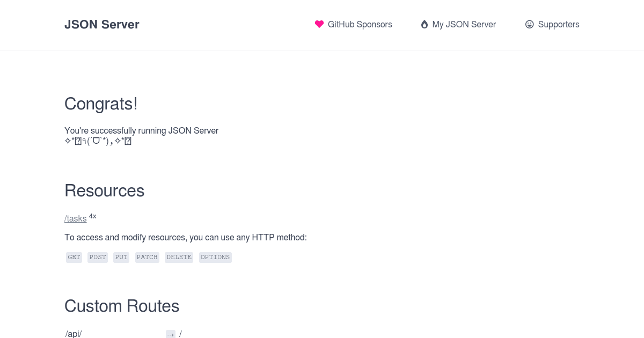This screenshot has width=644, height=338.
Task: Click the PATCH method badge
Action: click(x=147, y=257)
